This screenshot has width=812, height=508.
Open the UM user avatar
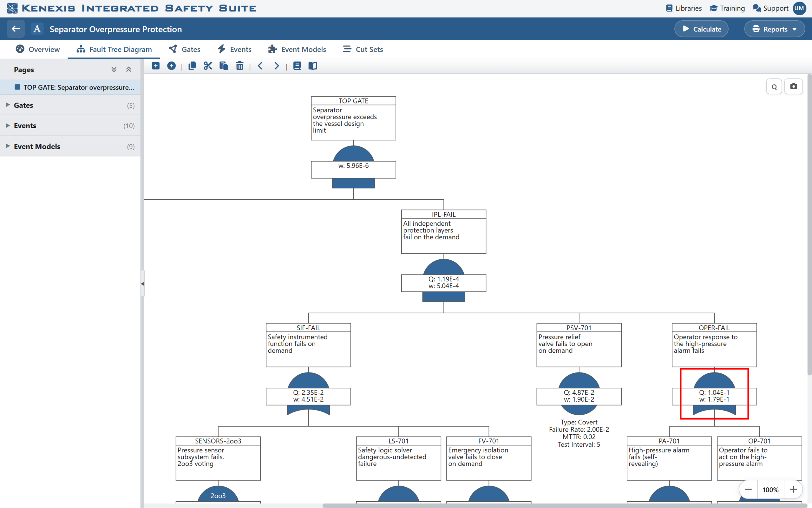coord(799,8)
